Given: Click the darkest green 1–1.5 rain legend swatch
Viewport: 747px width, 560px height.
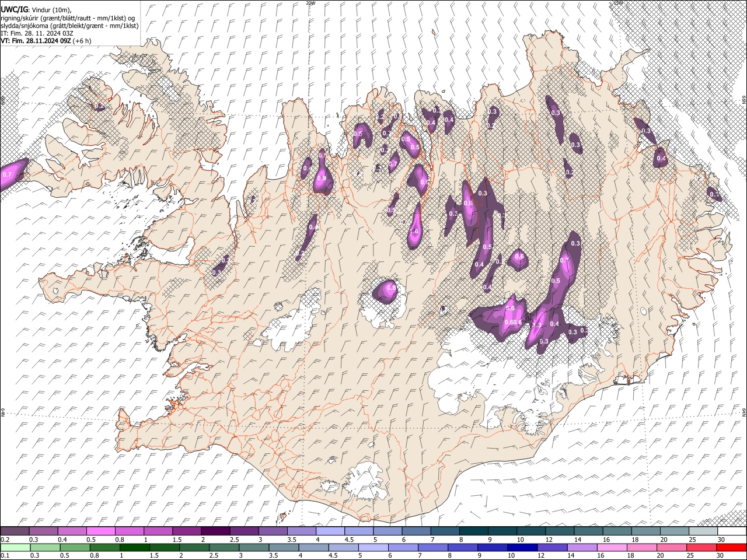Looking at the screenshot, I should tap(134, 547).
